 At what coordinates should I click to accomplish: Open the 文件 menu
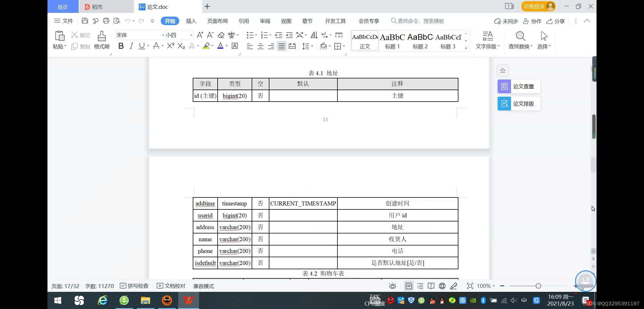click(x=63, y=21)
